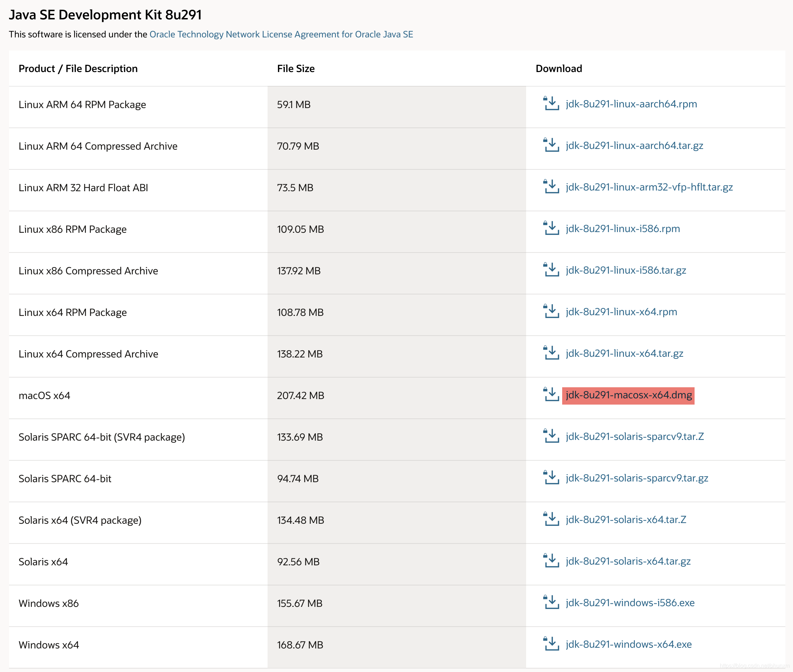793x672 pixels.
Task: Click download icon for Linux ARM 32 Hard Float
Action: point(551,187)
